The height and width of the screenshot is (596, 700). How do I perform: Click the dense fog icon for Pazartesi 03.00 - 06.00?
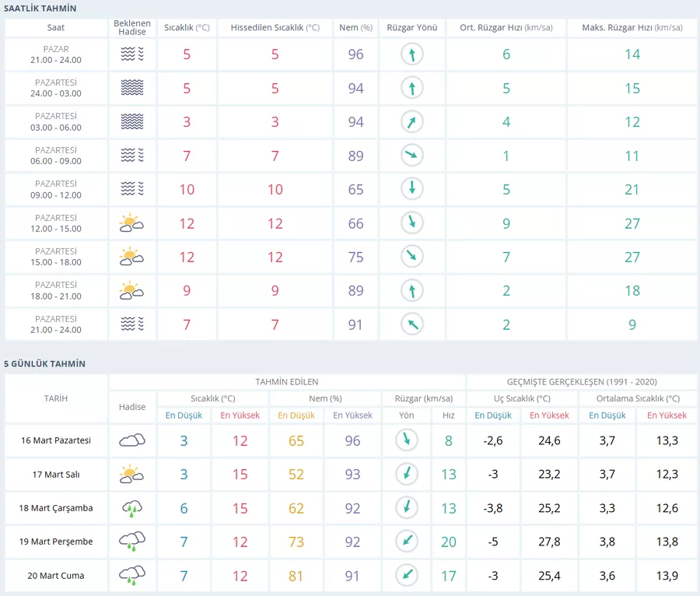(132, 122)
